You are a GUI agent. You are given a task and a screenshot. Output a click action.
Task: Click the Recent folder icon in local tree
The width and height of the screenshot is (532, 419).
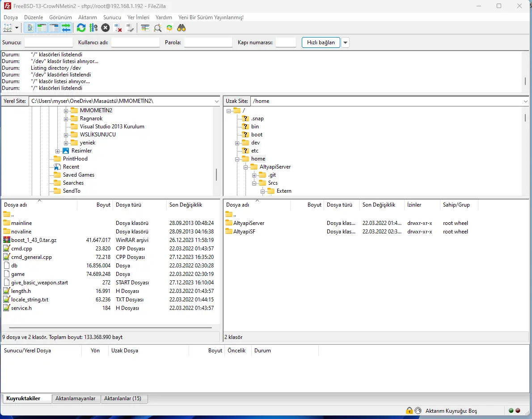click(57, 167)
